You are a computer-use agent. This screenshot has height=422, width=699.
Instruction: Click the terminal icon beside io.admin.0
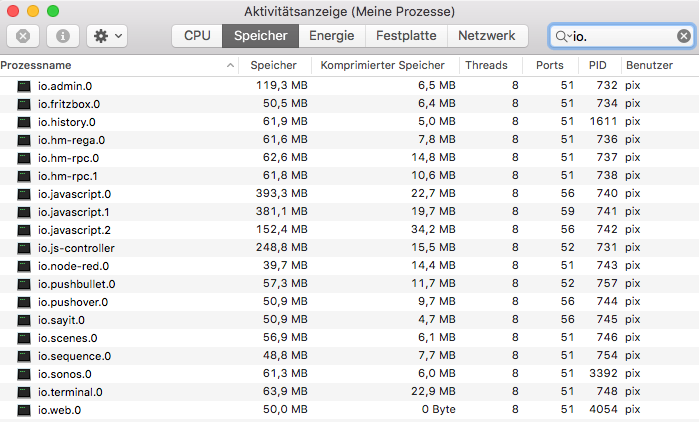pos(25,86)
